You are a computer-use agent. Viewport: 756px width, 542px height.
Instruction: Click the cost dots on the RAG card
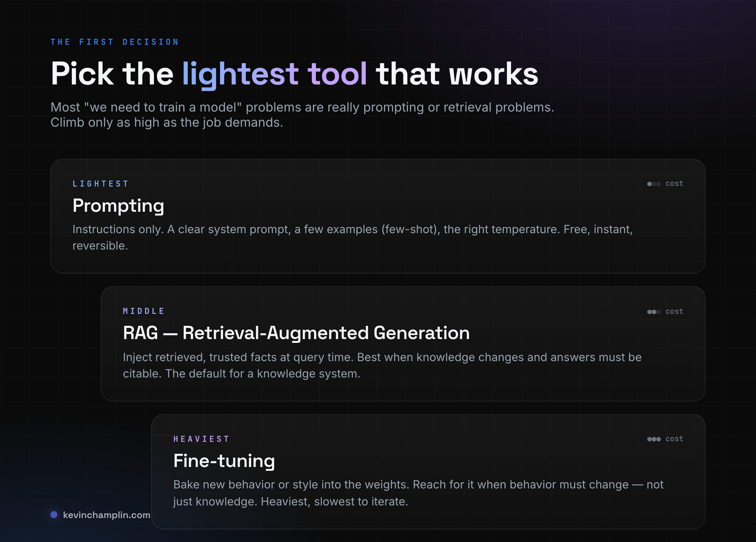coord(654,312)
